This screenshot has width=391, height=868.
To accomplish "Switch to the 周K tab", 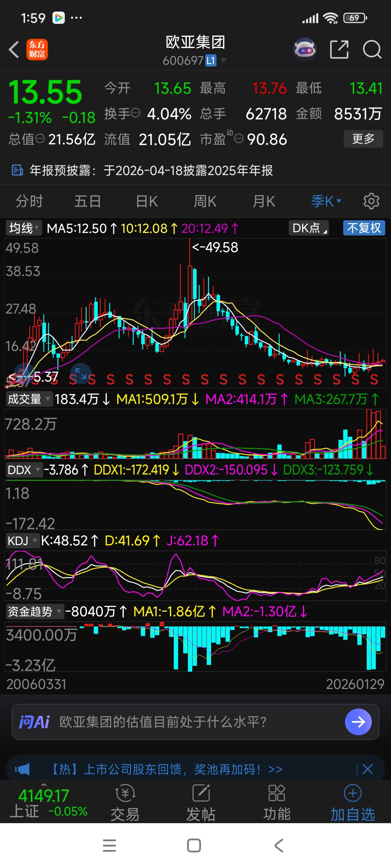I will click(205, 201).
